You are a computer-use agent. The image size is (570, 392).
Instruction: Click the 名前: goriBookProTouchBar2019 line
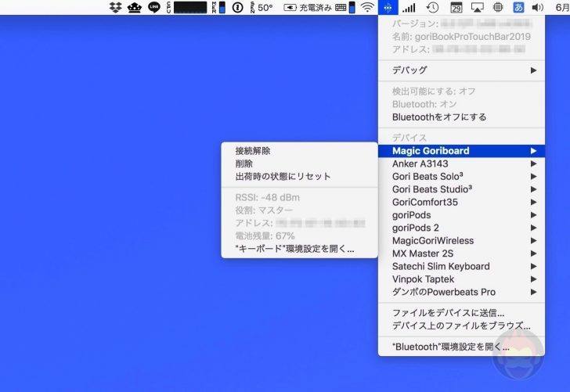(x=461, y=37)
